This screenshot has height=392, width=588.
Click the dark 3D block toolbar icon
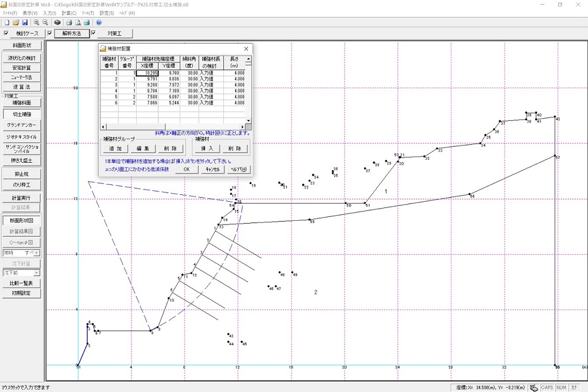57,22
